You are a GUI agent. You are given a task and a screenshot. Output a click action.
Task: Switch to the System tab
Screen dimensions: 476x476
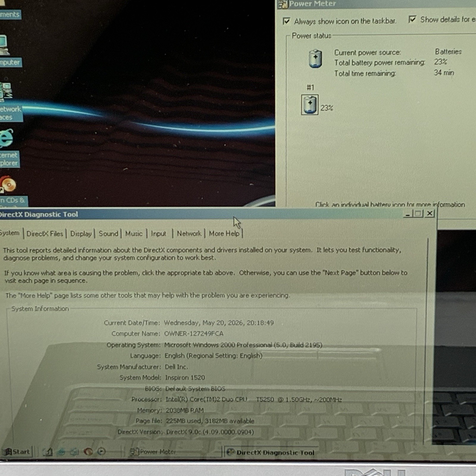pyautogui.click(x=10, y=233)
